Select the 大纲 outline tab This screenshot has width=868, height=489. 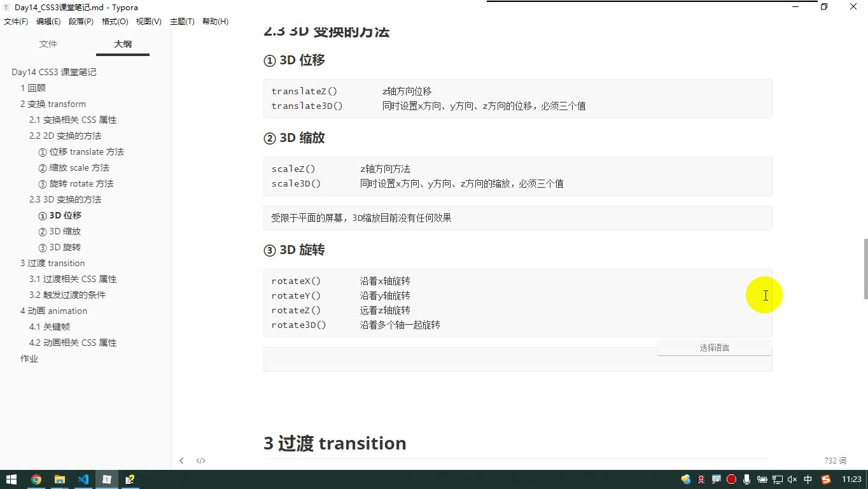tap(123, 44)
